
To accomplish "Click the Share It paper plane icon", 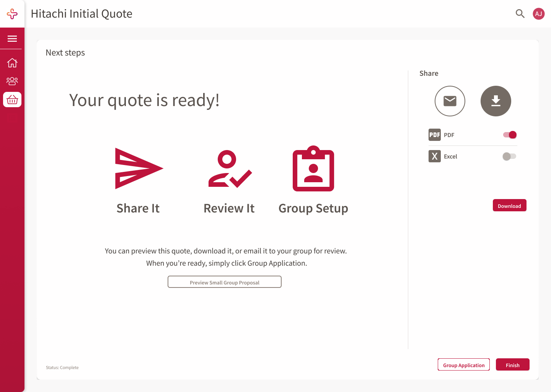I will coord(139,168).
